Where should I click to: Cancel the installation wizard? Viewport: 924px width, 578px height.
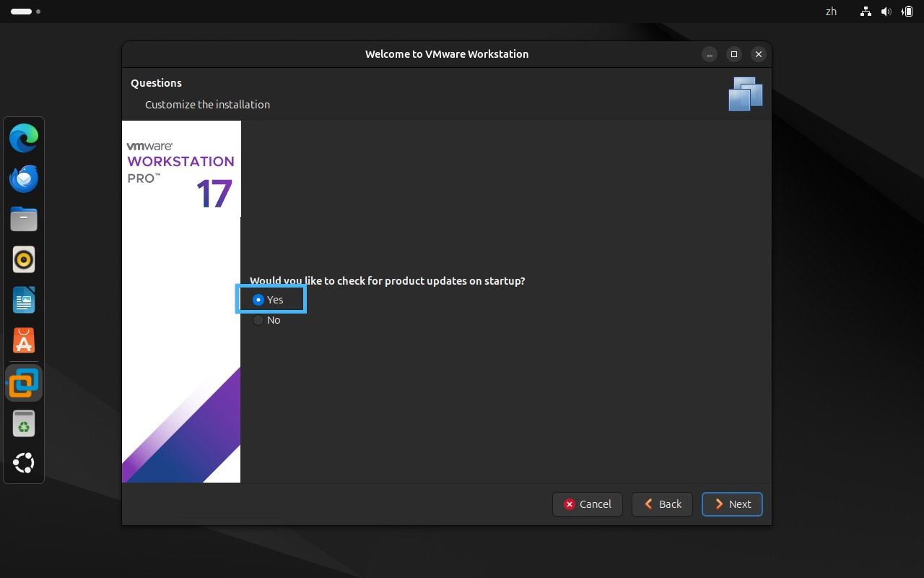(588, 504)
